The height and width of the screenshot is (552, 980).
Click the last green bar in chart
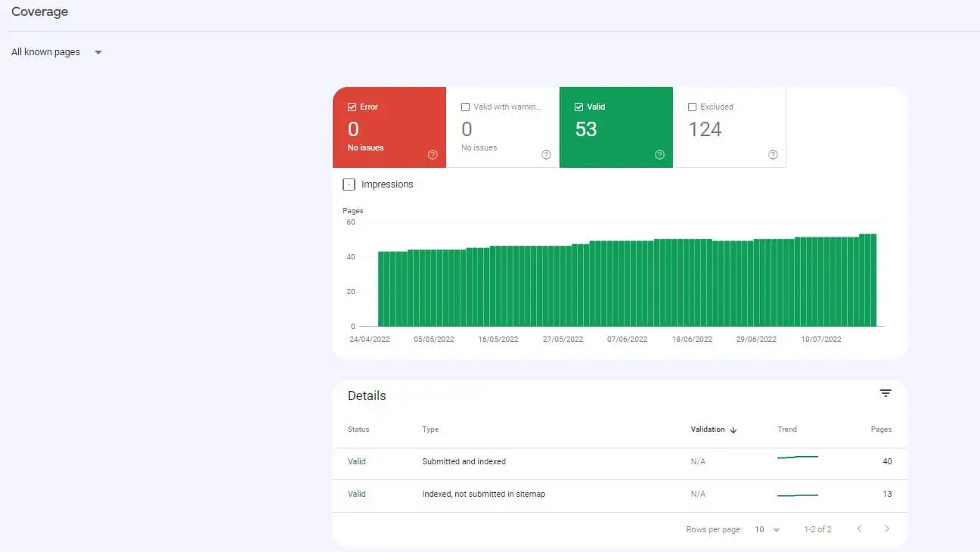click(x=873, y=280)
